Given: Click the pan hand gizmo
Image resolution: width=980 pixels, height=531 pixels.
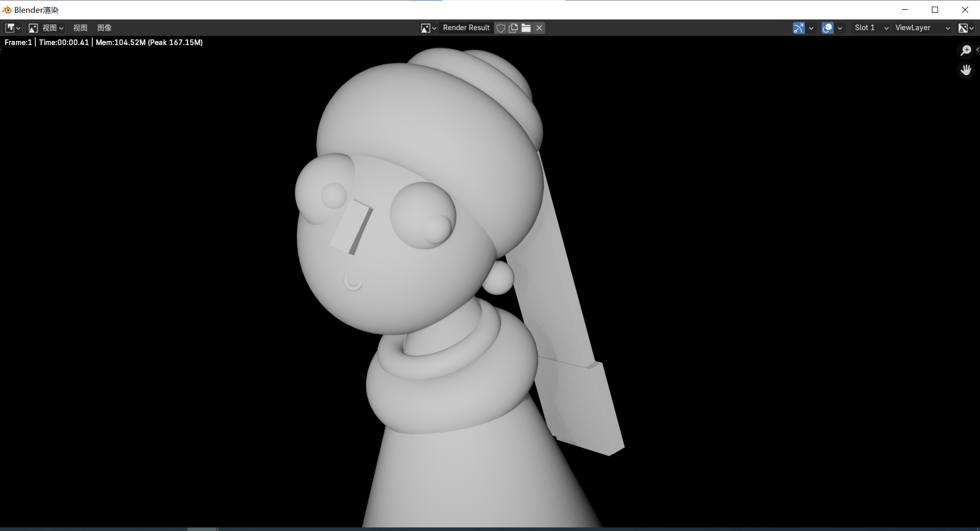Looking at the screenshot, I should [x=966, y=70].
